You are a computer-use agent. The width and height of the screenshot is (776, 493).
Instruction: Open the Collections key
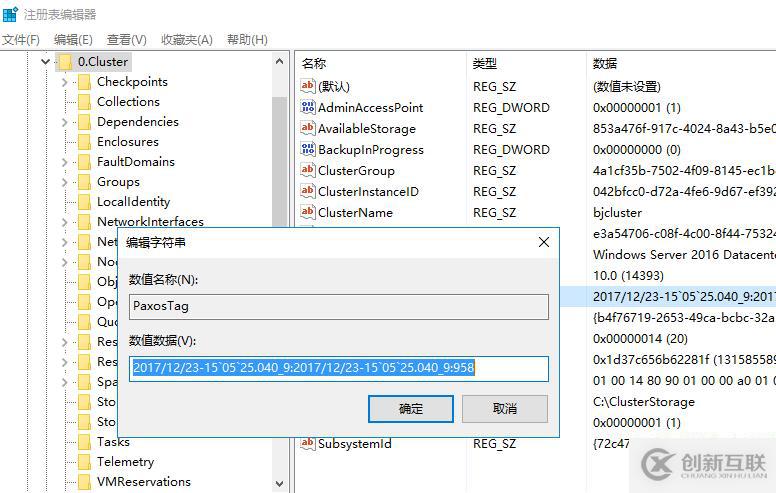[128, 102]
